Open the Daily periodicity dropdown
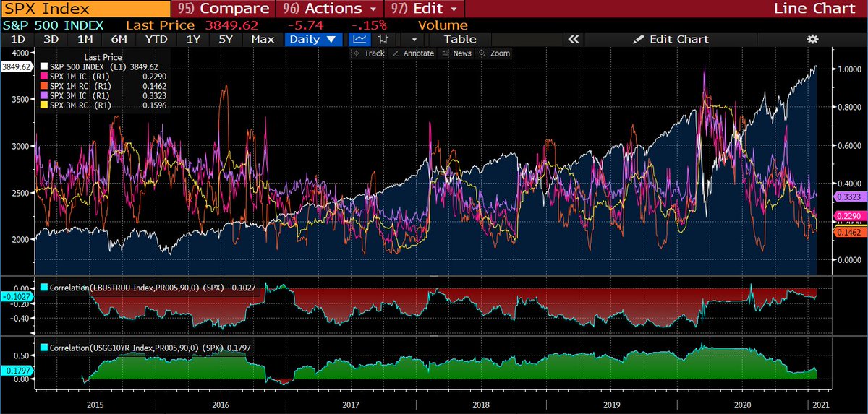The image size is (868, 414). pyautogui.click(x=313, y=39)
